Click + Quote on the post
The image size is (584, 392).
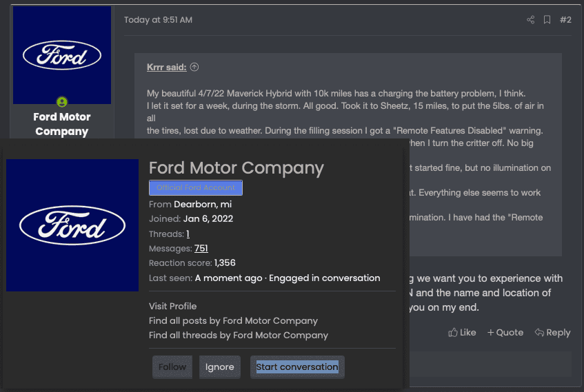pos(505,333)
